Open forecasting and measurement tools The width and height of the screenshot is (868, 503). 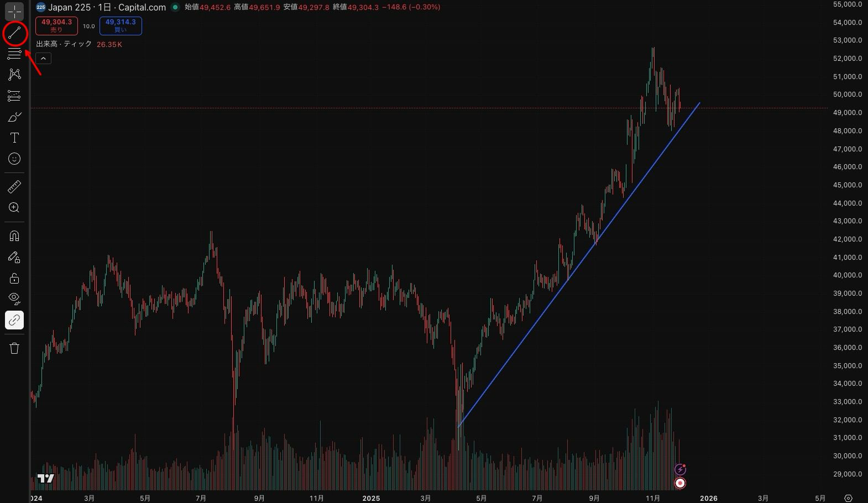[x=14, y=96]
